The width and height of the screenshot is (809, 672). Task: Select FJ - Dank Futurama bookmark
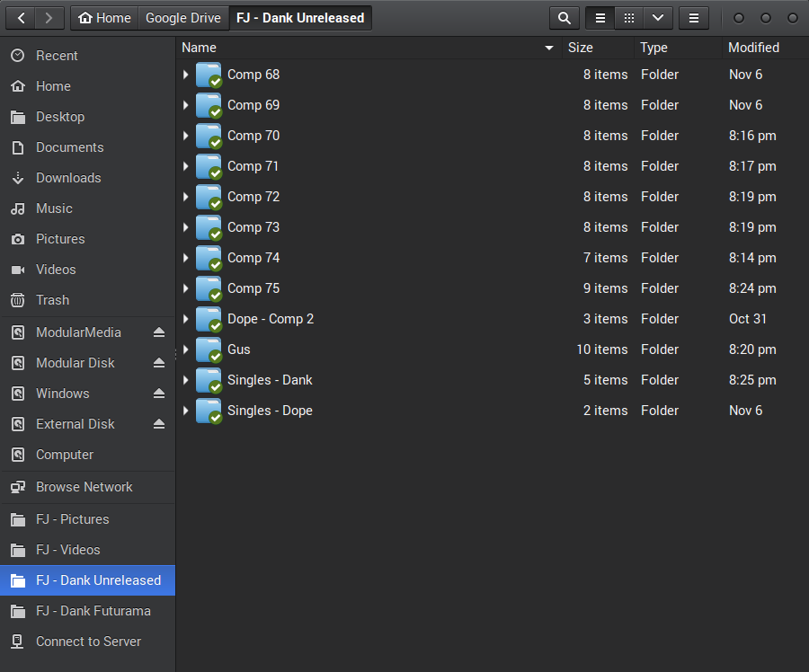93,611
